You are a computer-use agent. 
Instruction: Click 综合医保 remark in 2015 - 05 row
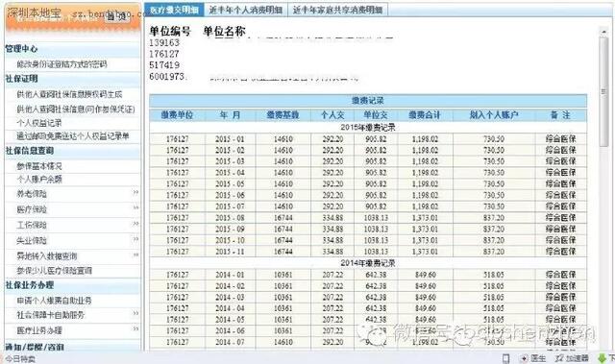[x=560, y=183]
